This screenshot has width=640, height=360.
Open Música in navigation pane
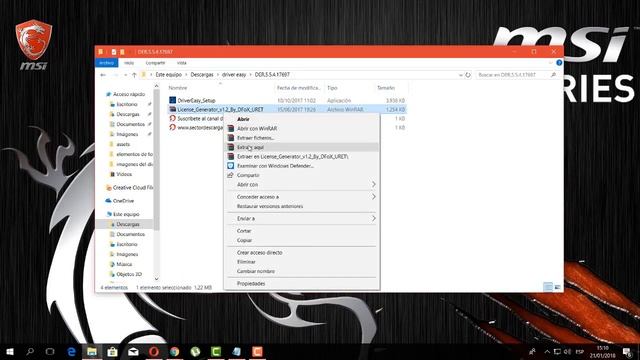click(x=124, y=264)
